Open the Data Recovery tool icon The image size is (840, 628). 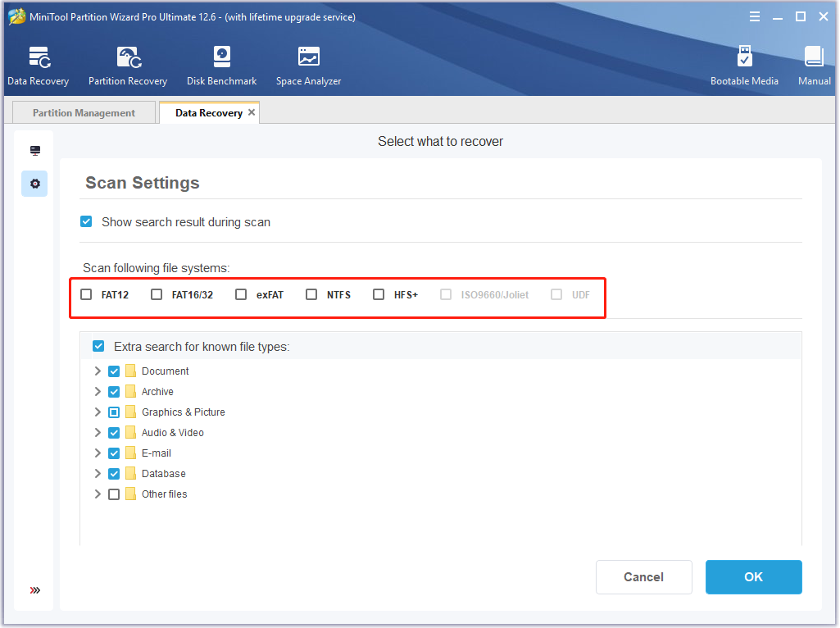pos(39,57)
